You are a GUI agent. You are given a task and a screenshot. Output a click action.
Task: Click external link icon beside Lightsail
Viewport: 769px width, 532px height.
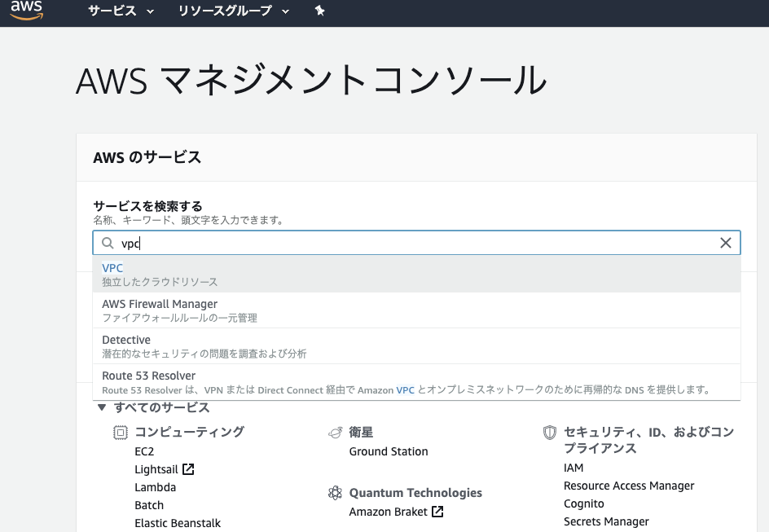click(188, 469)
